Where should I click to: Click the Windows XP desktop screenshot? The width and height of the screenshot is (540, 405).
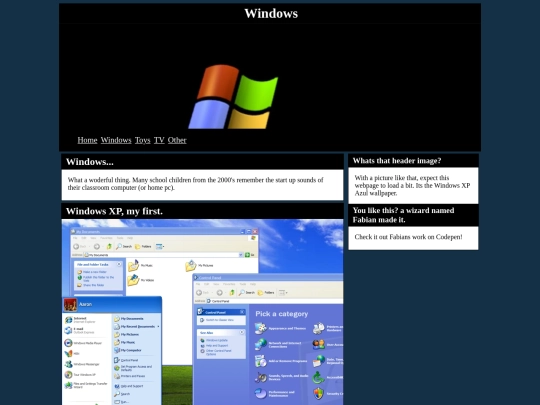click(202, 312)
